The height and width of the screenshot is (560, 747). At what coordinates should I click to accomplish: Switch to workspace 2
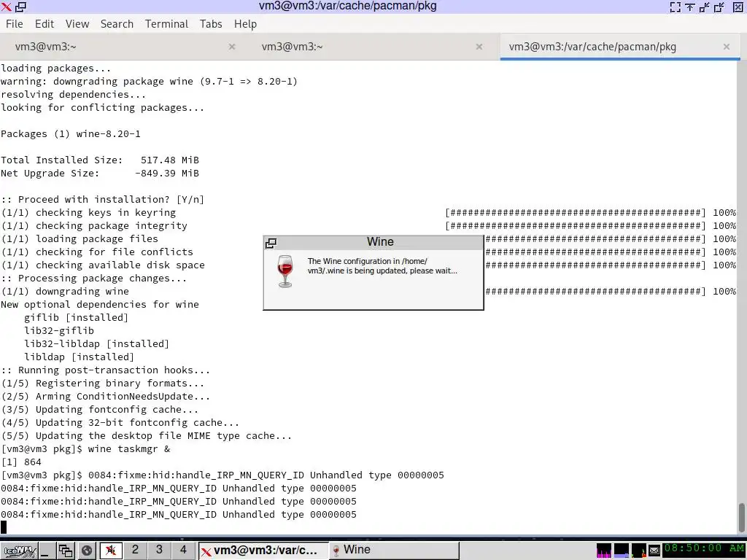(x=135, y=550)
